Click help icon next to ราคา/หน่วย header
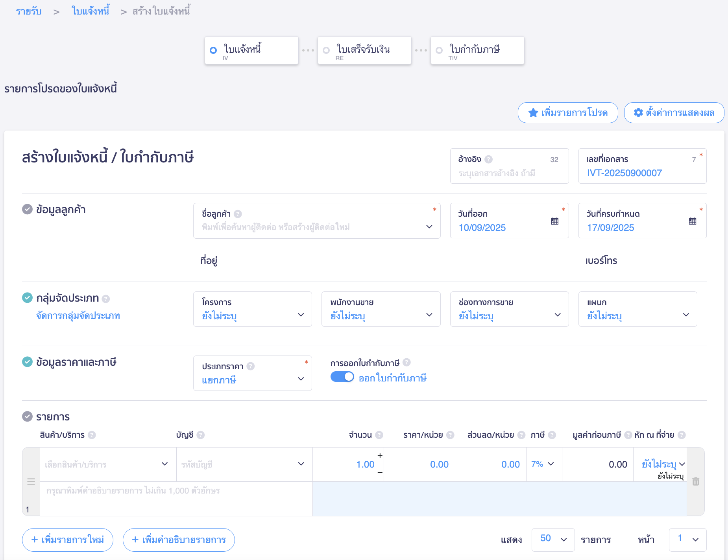Image resolution: width=728 pixels, height=560 pixels. coord(450,435)
